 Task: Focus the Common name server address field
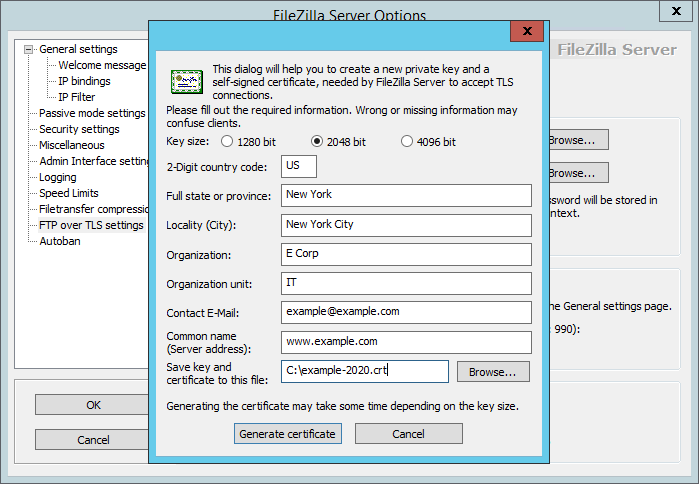(405, 342)
